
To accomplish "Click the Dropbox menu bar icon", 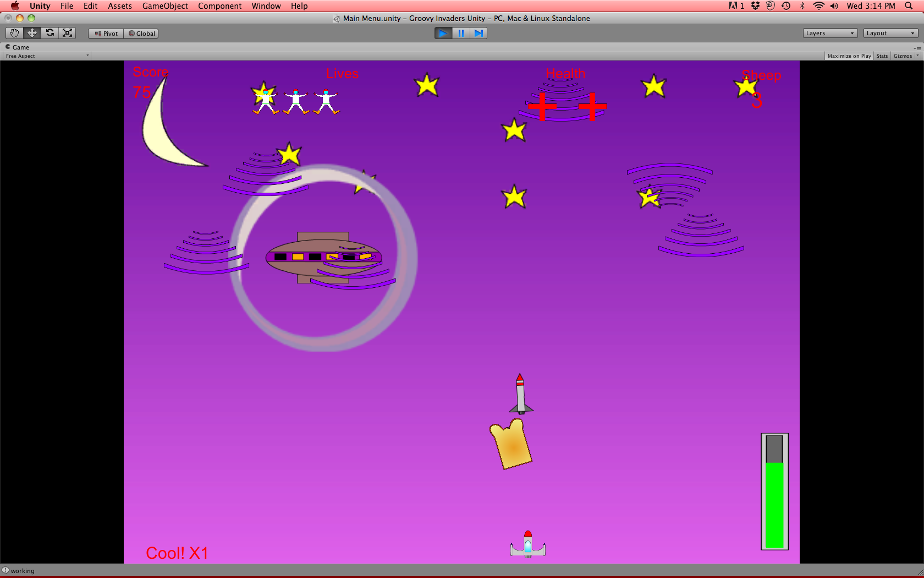I will (755, 6).
